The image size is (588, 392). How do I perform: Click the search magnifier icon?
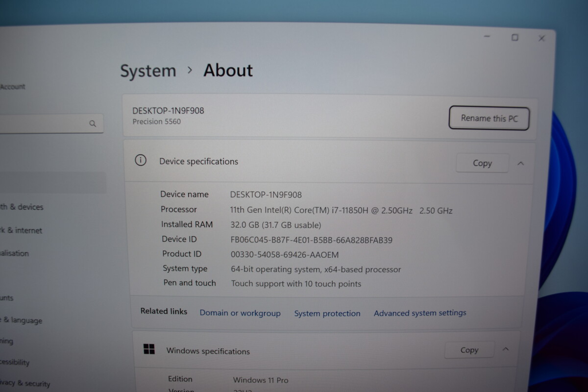(93, 123)
